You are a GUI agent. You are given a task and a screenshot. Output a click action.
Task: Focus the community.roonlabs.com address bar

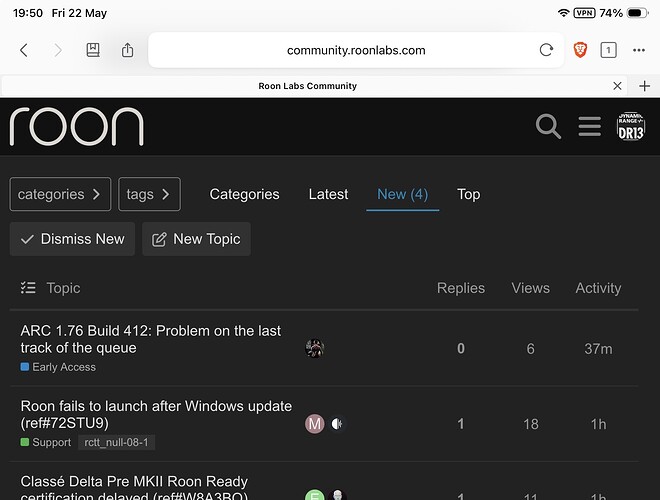coord(356,50)
